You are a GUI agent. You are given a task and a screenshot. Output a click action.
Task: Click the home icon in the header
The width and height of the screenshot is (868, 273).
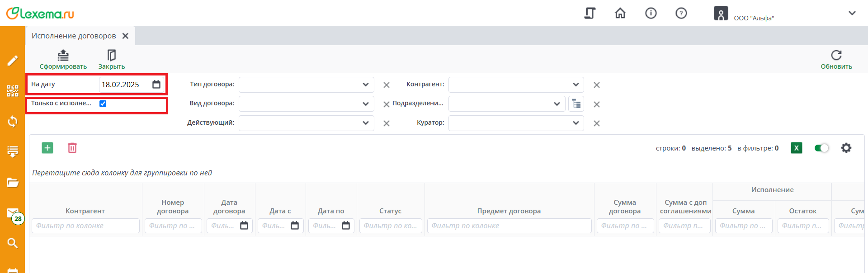coord(620,13)
